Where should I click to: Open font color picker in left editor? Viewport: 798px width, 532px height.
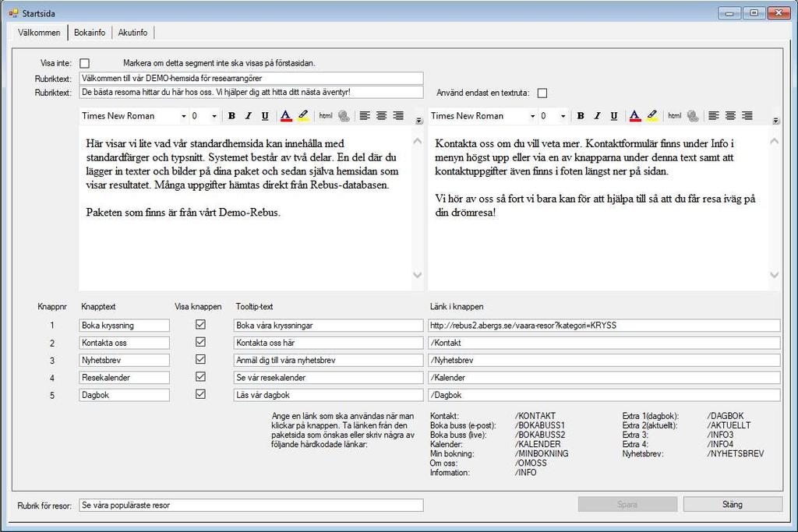286,116
